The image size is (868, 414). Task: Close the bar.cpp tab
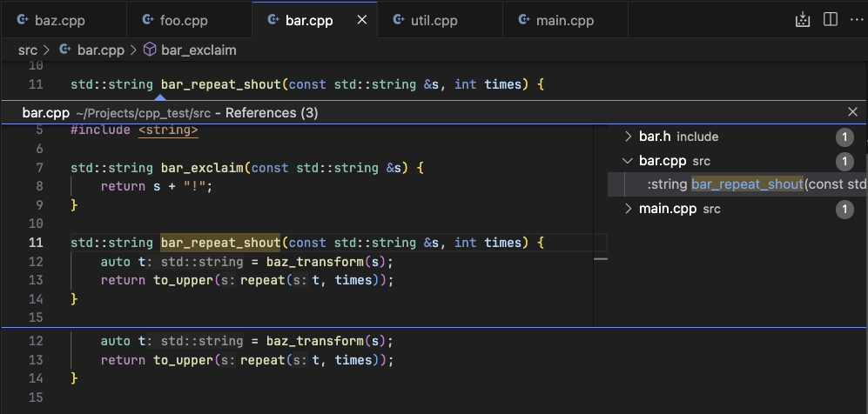[362, 21]
